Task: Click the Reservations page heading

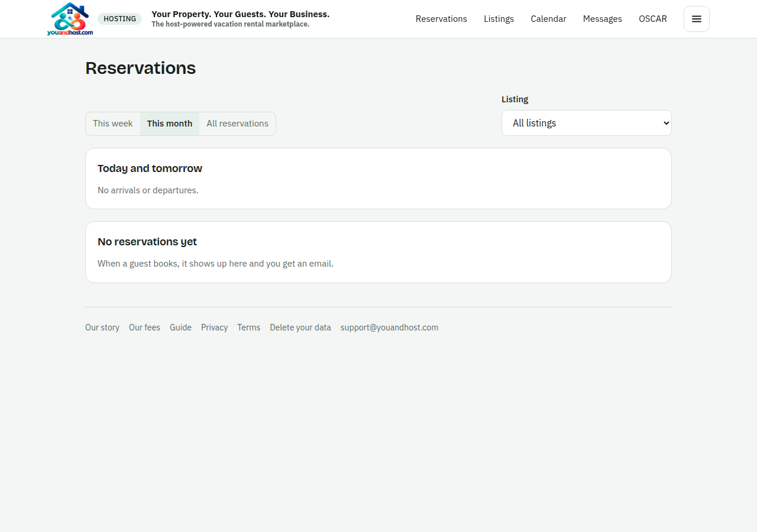Action: point(140,68)
